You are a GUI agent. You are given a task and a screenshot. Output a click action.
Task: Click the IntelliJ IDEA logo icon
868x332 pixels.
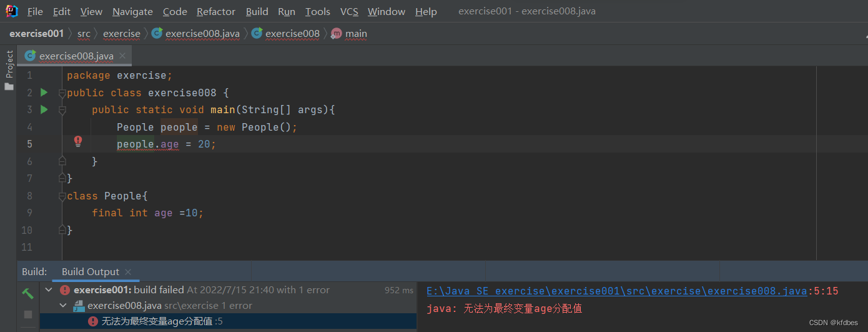[11, 11]
